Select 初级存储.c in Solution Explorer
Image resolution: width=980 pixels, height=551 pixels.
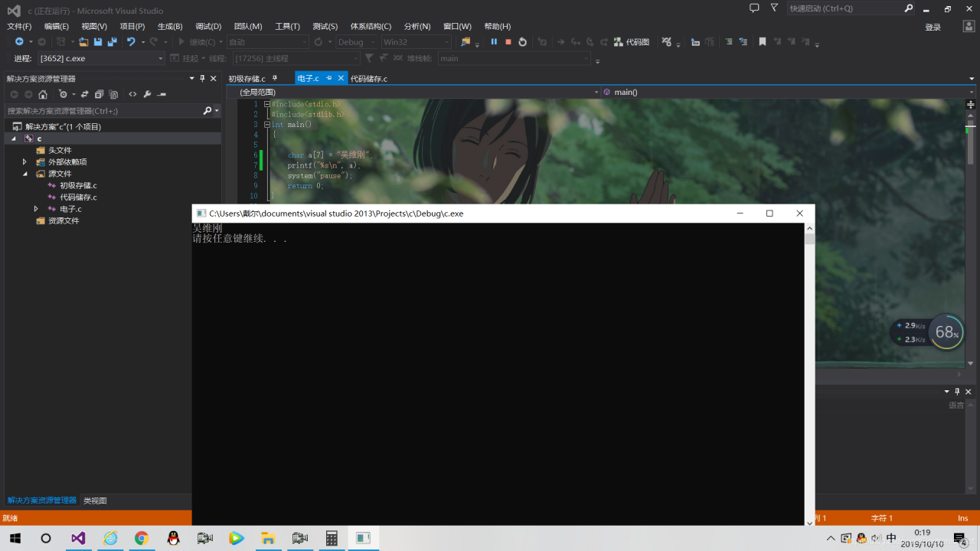coord(78,185)
